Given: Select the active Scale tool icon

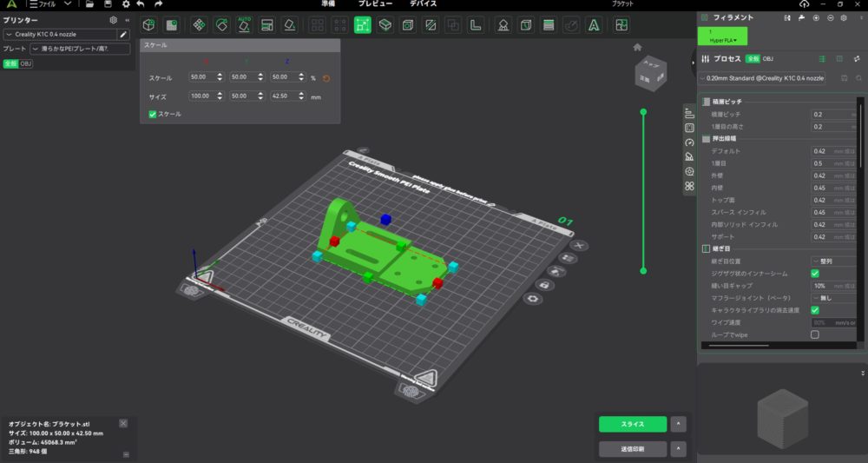Looking at the screenshot, I should coord(362,25).
